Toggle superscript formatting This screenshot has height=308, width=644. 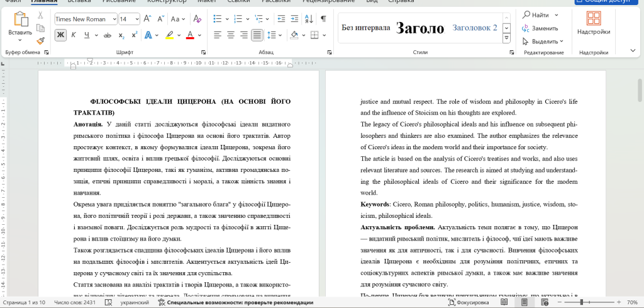(x=135, y=35)
